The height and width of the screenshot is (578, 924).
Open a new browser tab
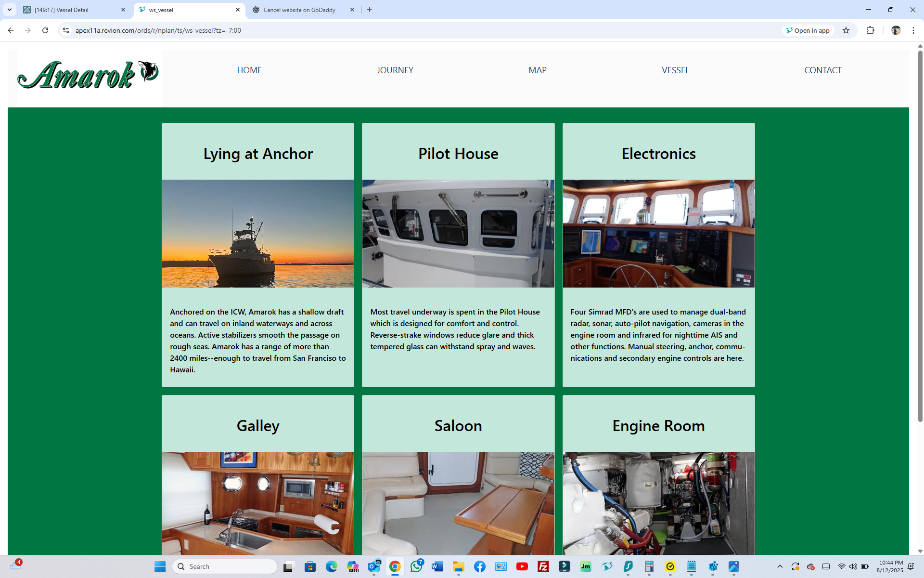[x=370, y=10]
